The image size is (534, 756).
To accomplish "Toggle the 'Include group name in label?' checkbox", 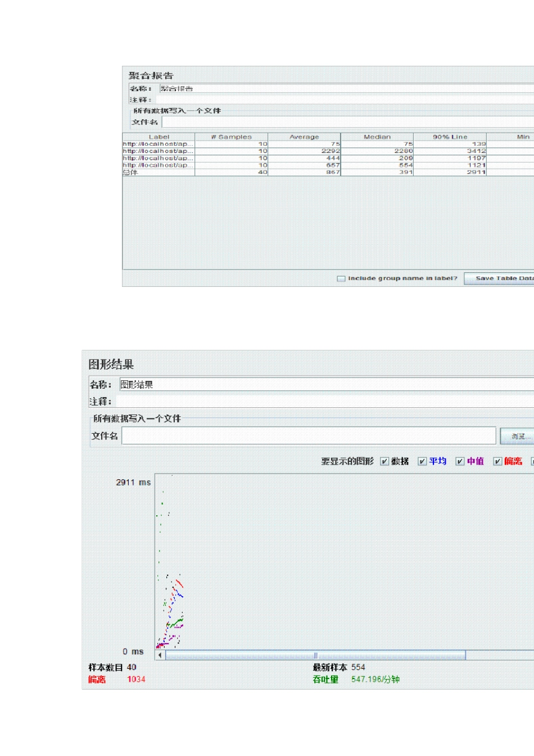I will [341, 278].
